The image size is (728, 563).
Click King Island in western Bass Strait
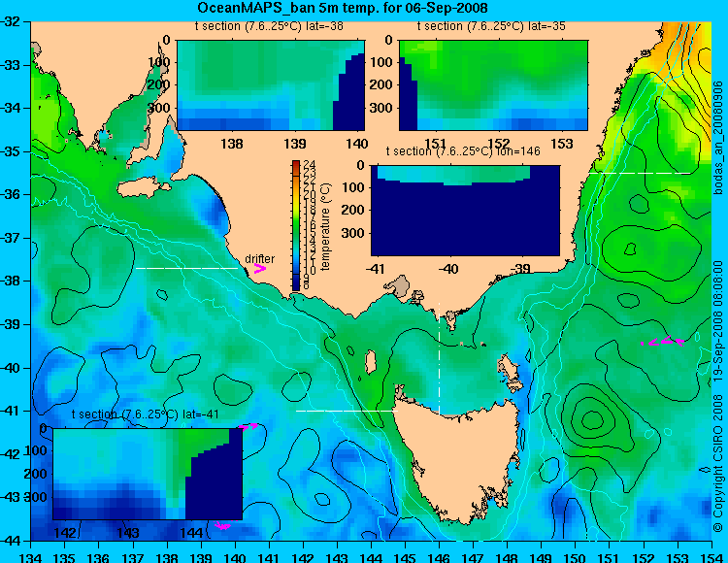(x=371, y=362)
